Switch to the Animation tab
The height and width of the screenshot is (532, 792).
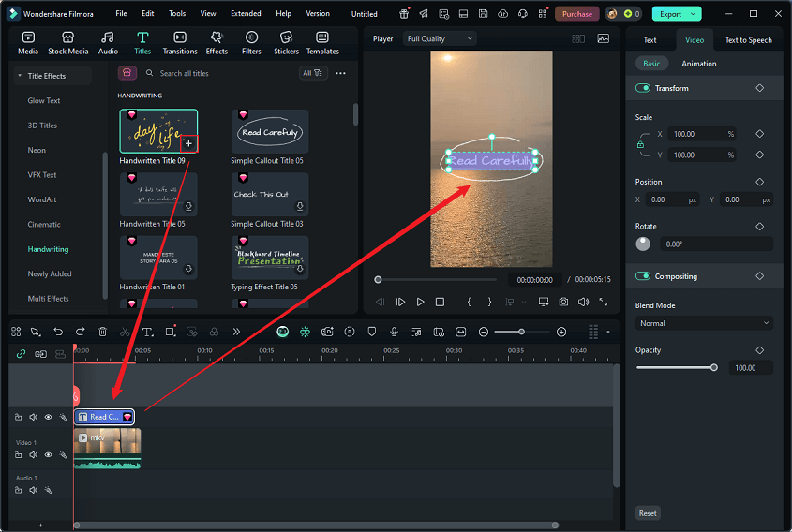click(x=698, y=64)
